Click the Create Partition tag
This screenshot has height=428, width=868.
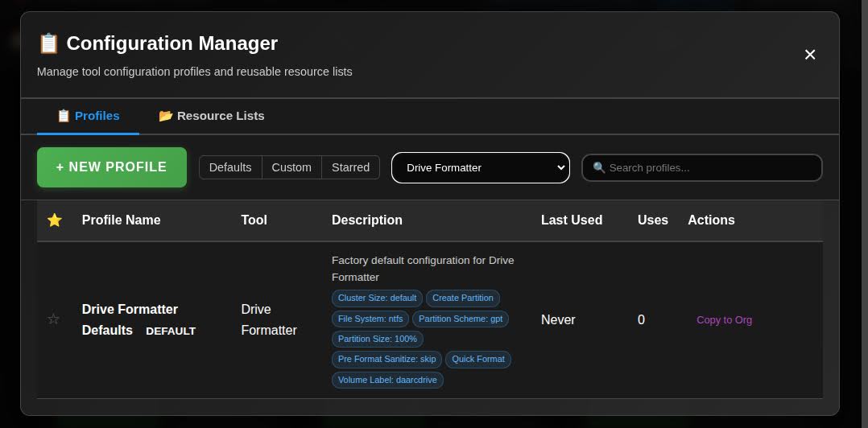(x=463, y=298)
